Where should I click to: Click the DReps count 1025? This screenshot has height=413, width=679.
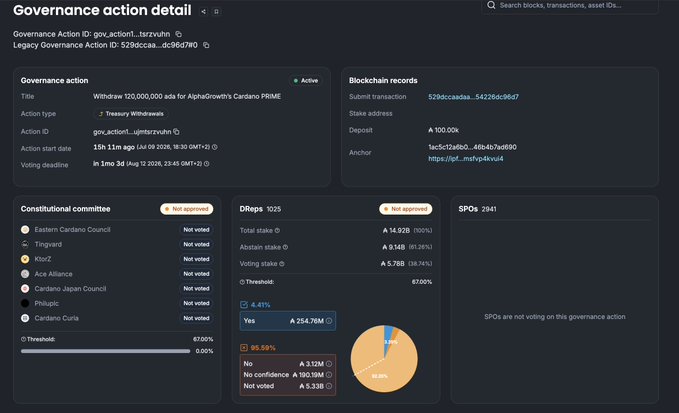click(274, 209)
